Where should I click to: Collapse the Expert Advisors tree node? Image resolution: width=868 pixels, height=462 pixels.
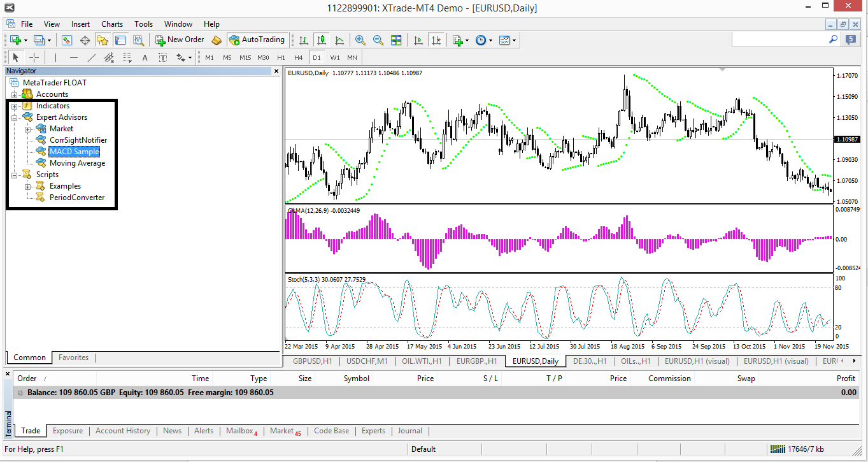14,117
